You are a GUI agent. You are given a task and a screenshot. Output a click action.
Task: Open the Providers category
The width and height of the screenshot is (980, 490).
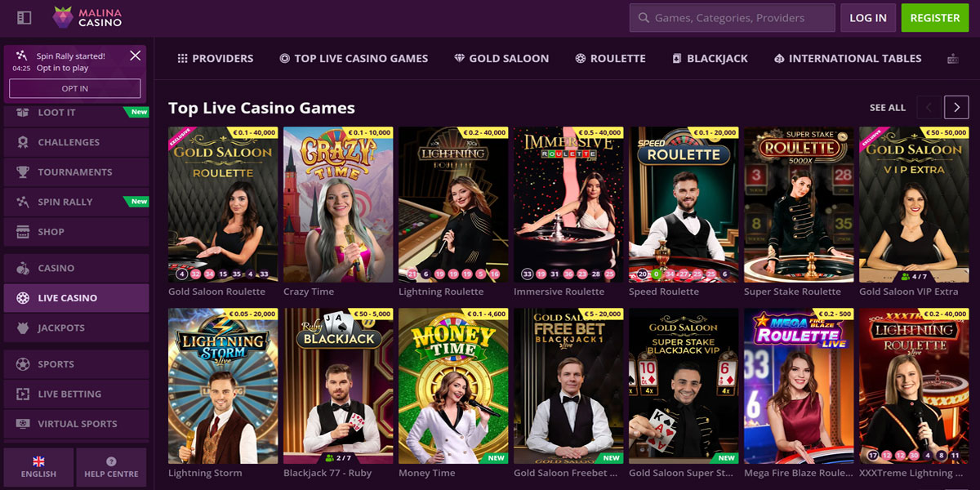click(x=216, y=58)
